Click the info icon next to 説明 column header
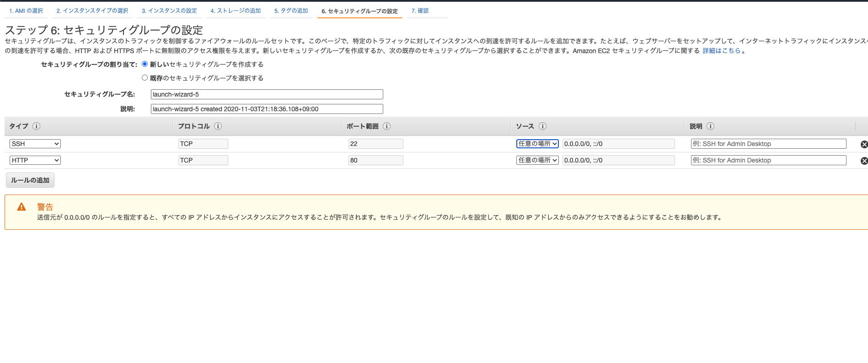 711,126
